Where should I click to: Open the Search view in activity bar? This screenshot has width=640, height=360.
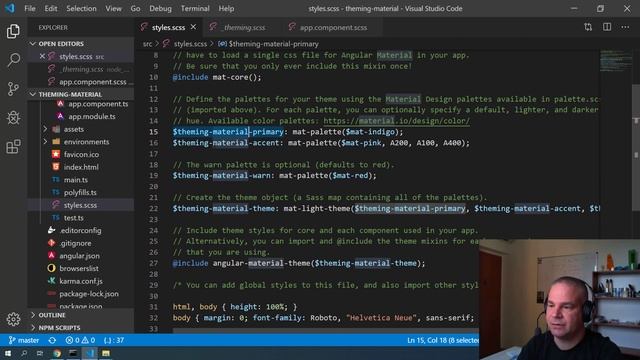(13, 60)
